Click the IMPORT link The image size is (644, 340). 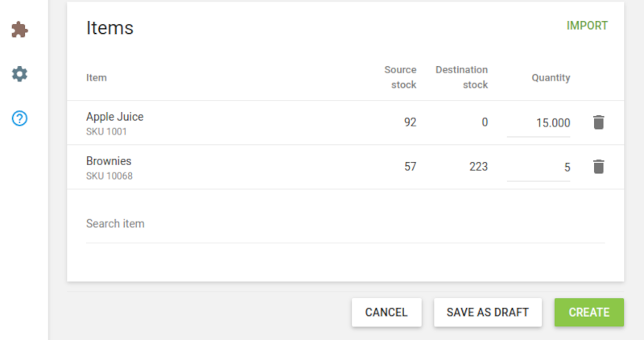click(587, 26)
